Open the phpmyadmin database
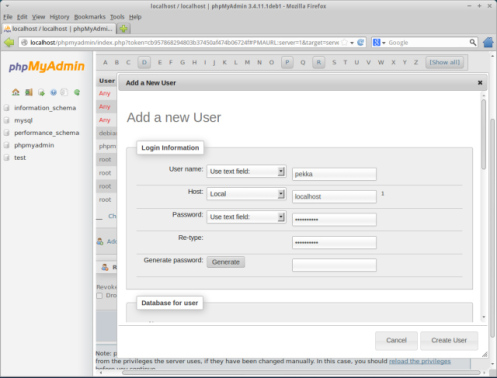 (x=34, y=145)
